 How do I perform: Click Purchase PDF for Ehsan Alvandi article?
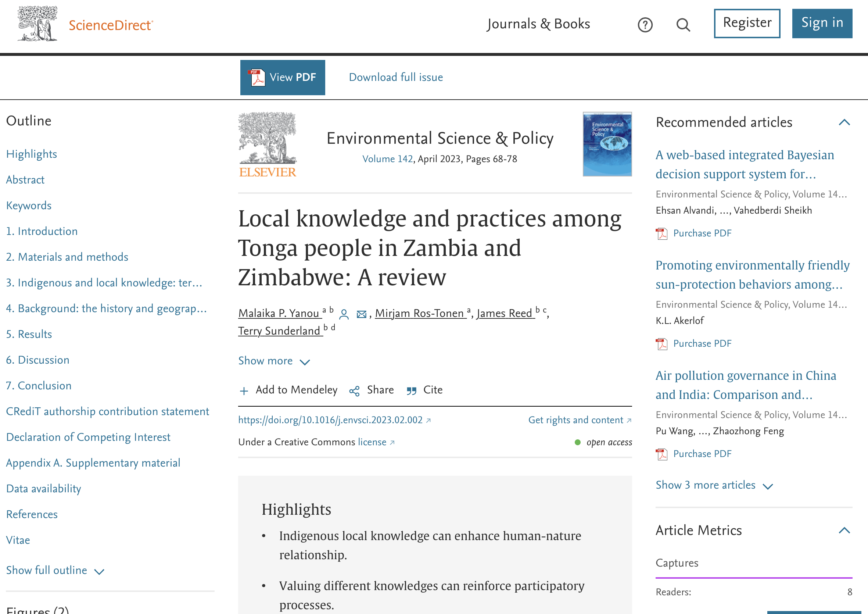702,233
